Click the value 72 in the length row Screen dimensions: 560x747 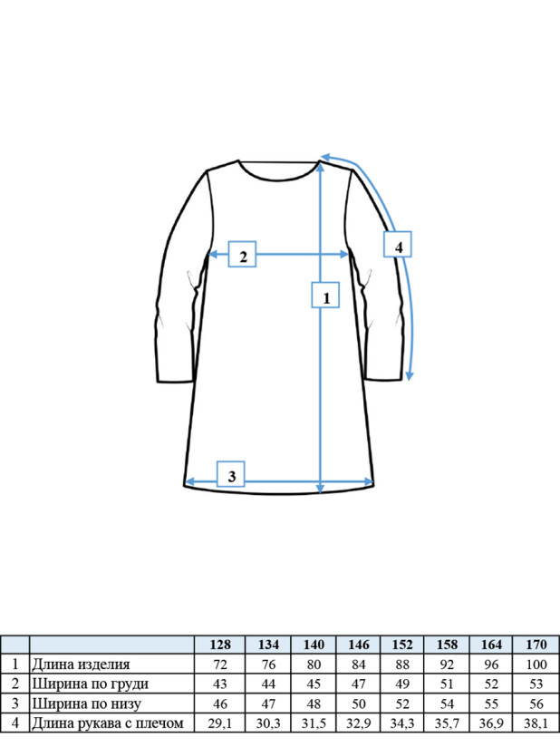[x=220, y=665]
